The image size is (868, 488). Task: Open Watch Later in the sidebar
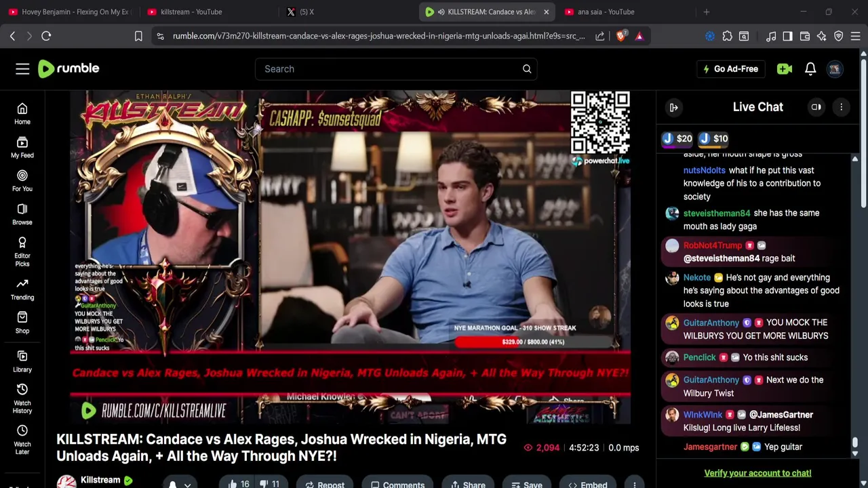[22, 440]
